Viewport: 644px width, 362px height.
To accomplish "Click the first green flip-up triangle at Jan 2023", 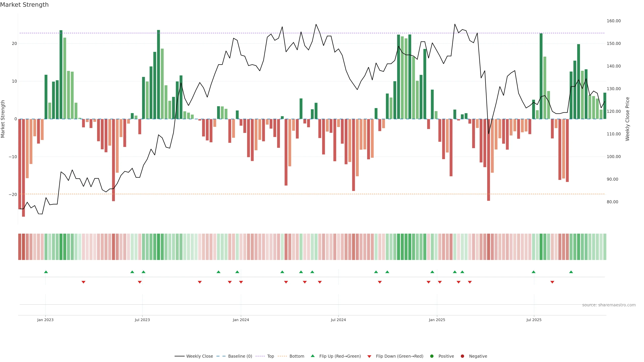I will (46, 272).
